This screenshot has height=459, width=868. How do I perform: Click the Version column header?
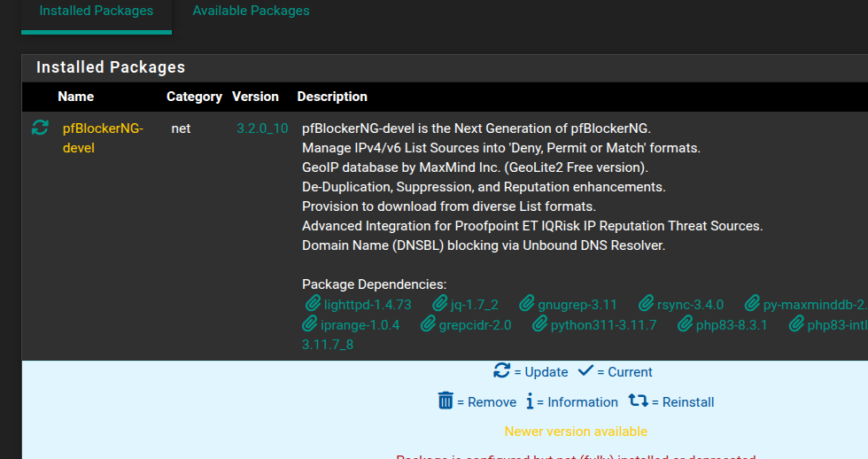[x=255, y=97]
